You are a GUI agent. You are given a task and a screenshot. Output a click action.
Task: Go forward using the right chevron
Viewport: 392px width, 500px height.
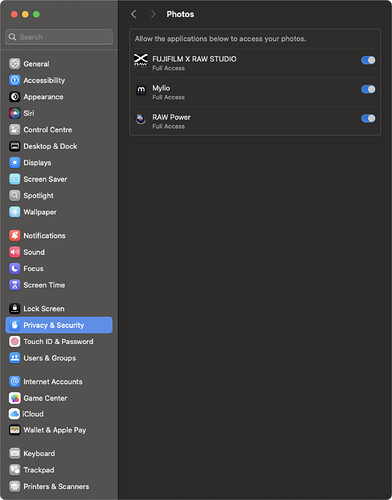coord(153,14)
